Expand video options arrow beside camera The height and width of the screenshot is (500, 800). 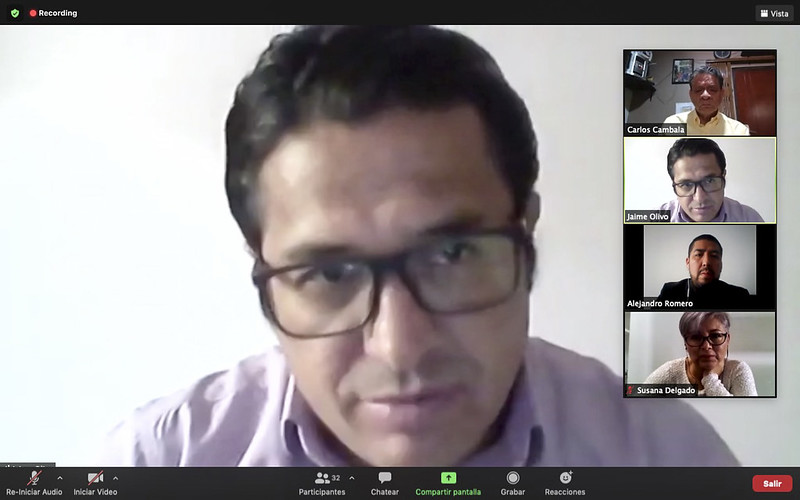click(x=115, y=478)
